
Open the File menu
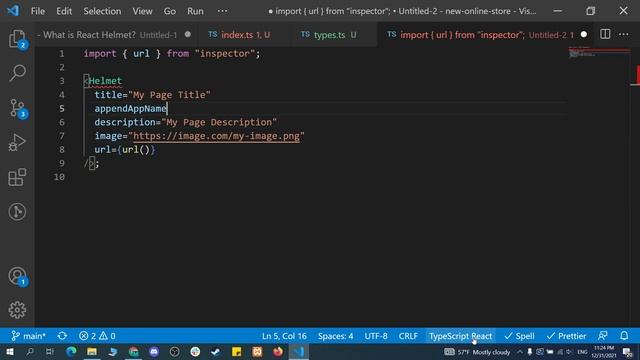pos(38,11)
